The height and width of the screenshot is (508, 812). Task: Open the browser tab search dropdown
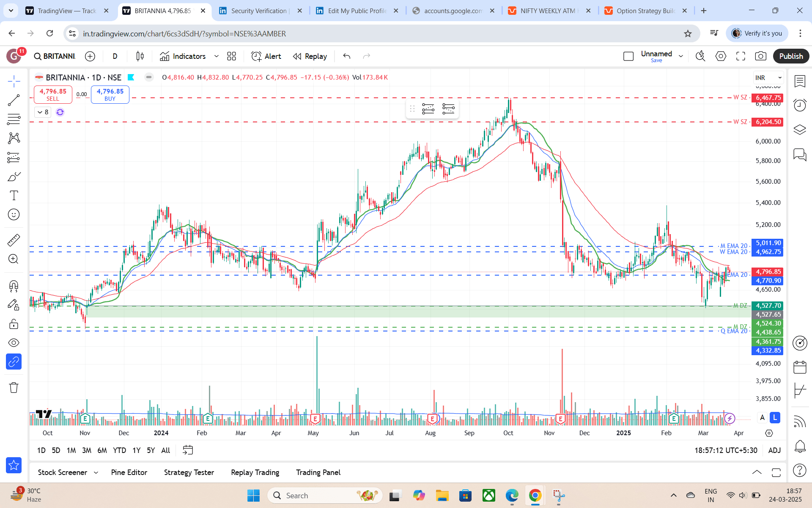click(x=11, y=11)
